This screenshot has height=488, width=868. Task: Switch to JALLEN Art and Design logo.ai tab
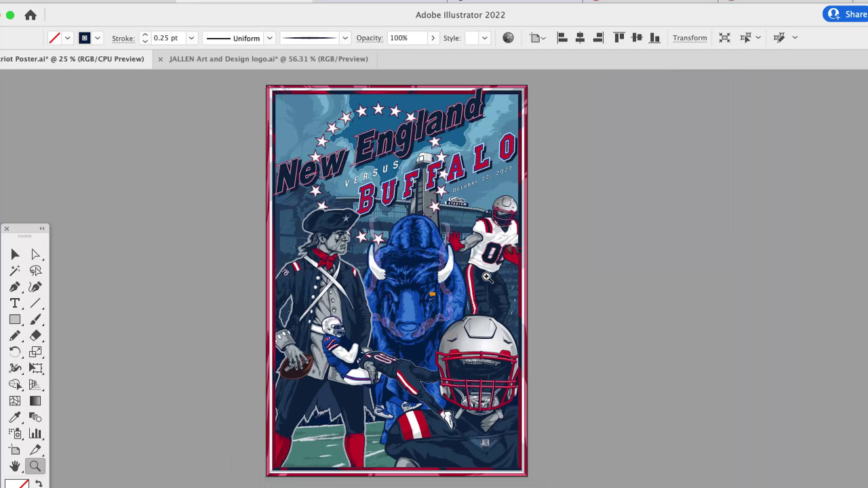pos(269,59)
